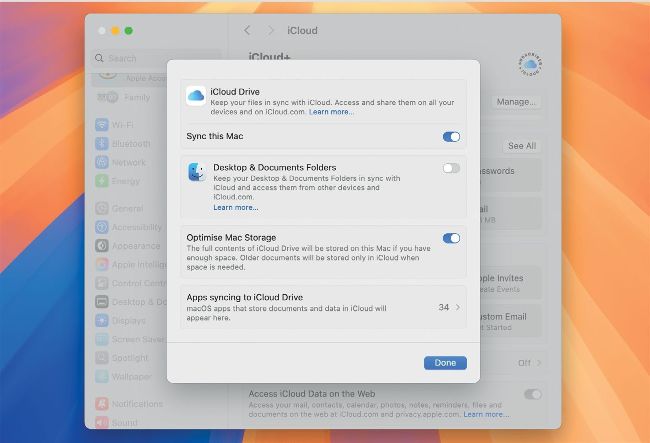Click the Finder icon beside Desktop & Documents Folders
650x443 pixels.
[x=196, y=172]
